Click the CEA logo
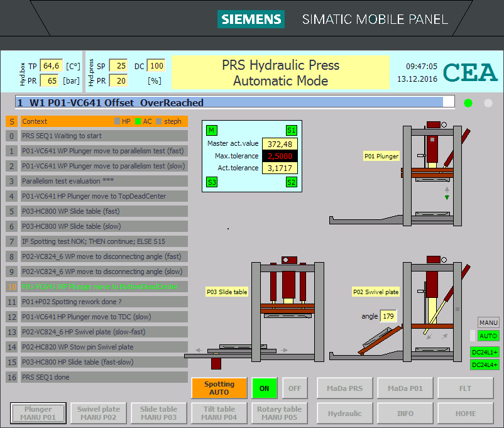Viewport: 504px width, 428px height. pyautogui.click(x=470, y=72)
